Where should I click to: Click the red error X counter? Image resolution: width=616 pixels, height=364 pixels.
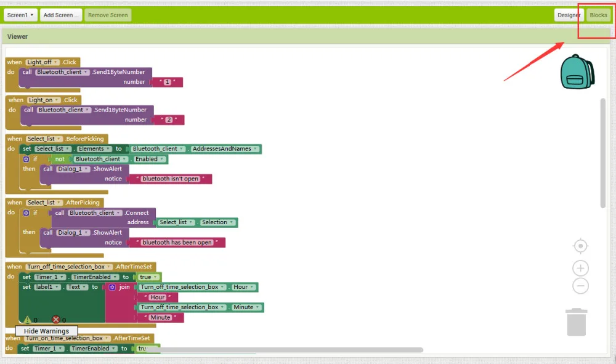click(x=56, y=320)
